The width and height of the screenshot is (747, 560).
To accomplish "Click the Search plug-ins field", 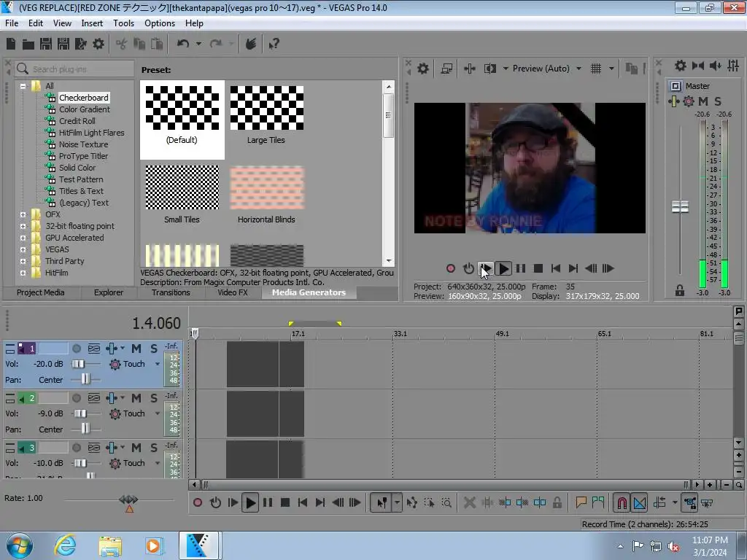I will pos(74,69).
